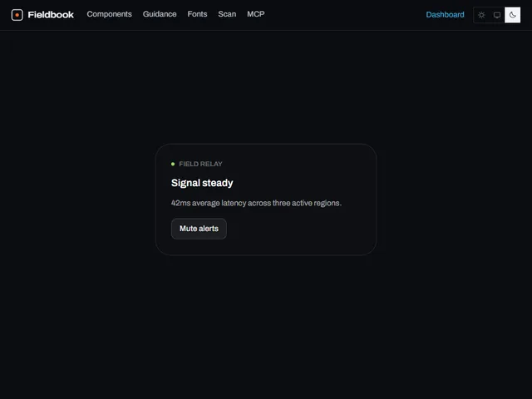The width and height of the screenshot is (532, 399).
Task: Click the green status dot indicator
Action: [x=173, y=164]
